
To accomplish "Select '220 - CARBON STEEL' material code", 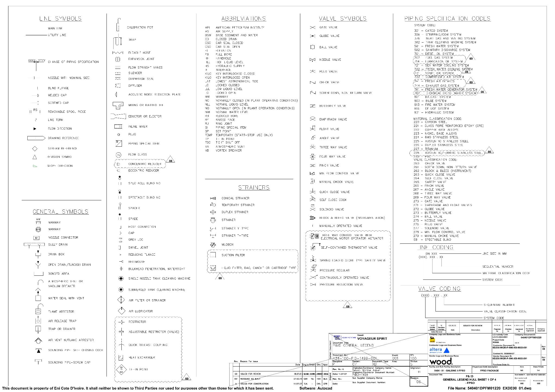I will [x=430, y=122].
